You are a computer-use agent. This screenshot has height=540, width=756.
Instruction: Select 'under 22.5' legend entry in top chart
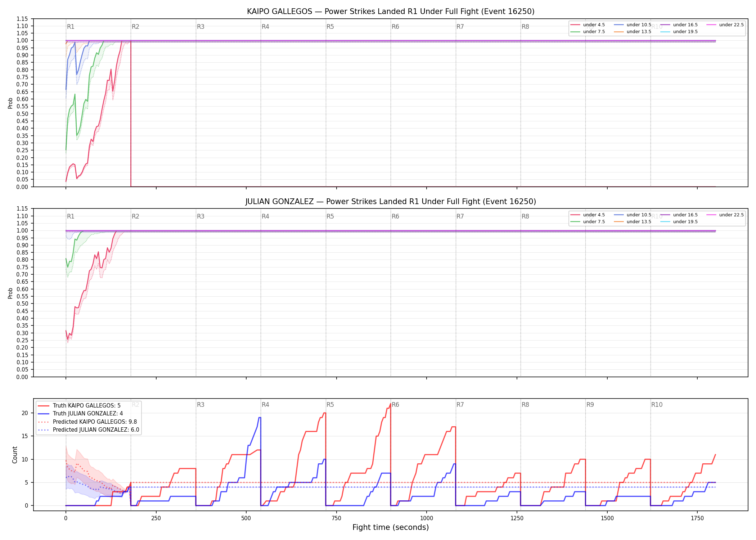click(725, 25)
